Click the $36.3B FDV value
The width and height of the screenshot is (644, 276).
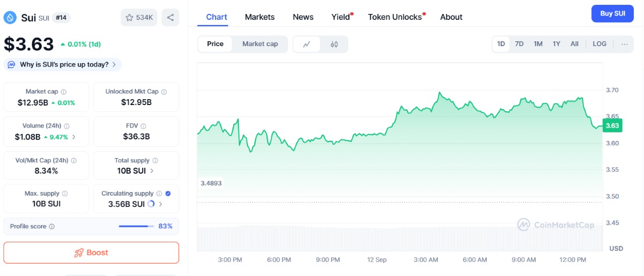click(136, 137)
